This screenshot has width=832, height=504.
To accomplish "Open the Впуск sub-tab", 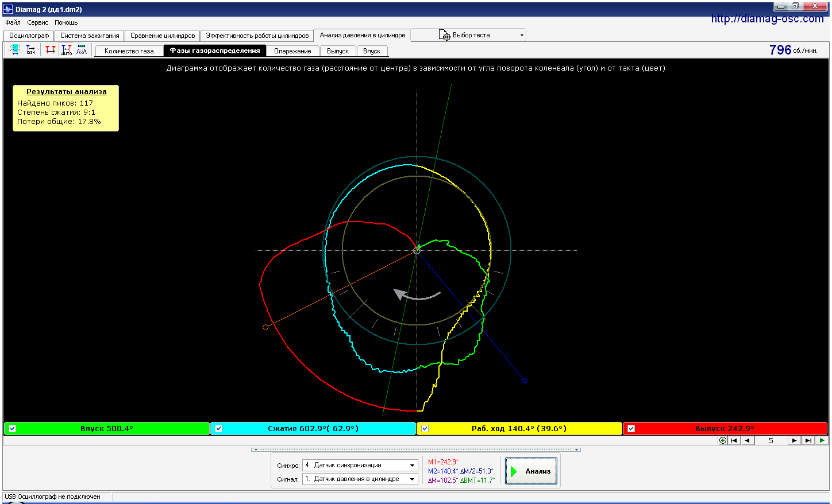I will (372, 51).
